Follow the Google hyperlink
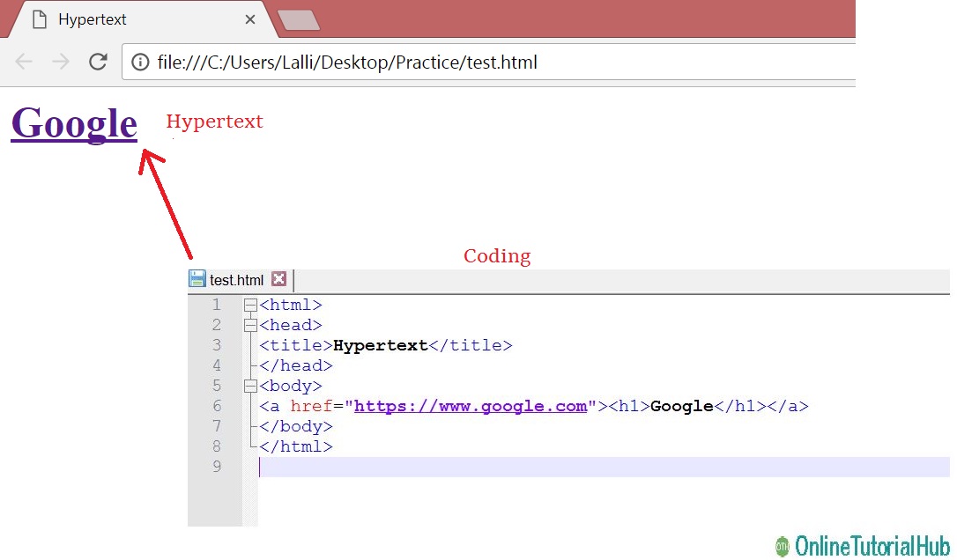The height and width of the screenshot is (560, 957). 72,123
